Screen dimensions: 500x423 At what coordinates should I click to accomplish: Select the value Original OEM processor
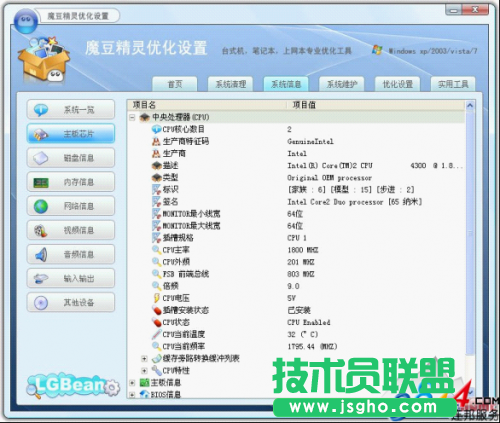coord(329,178)
